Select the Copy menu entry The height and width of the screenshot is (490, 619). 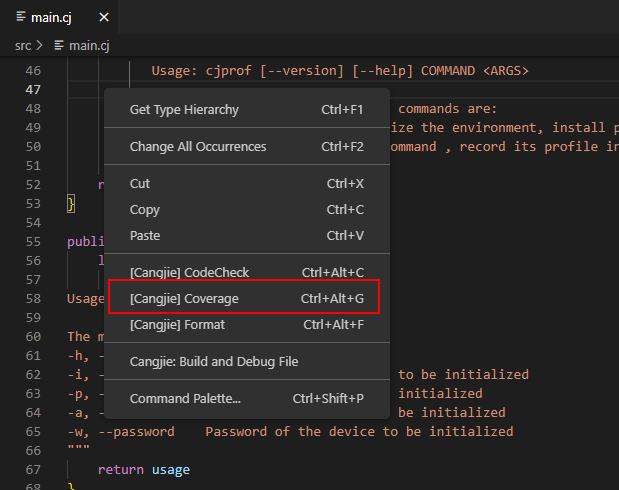[144, 210]
